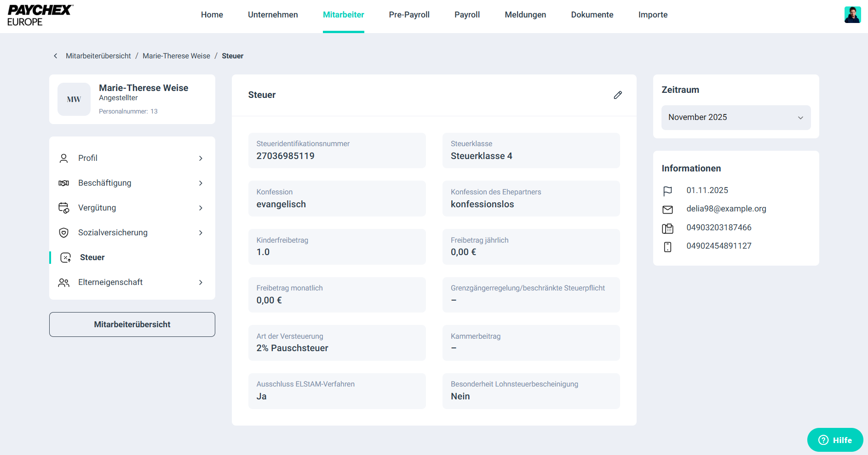This screenshot has height=455, width=868.
Task: Click the pencil edit icon for Steuer
Action: point(618,95)
